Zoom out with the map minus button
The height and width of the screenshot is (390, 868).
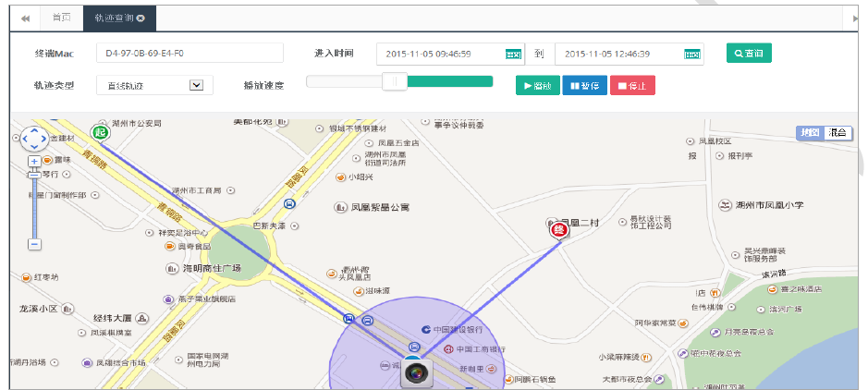[34, 244]
